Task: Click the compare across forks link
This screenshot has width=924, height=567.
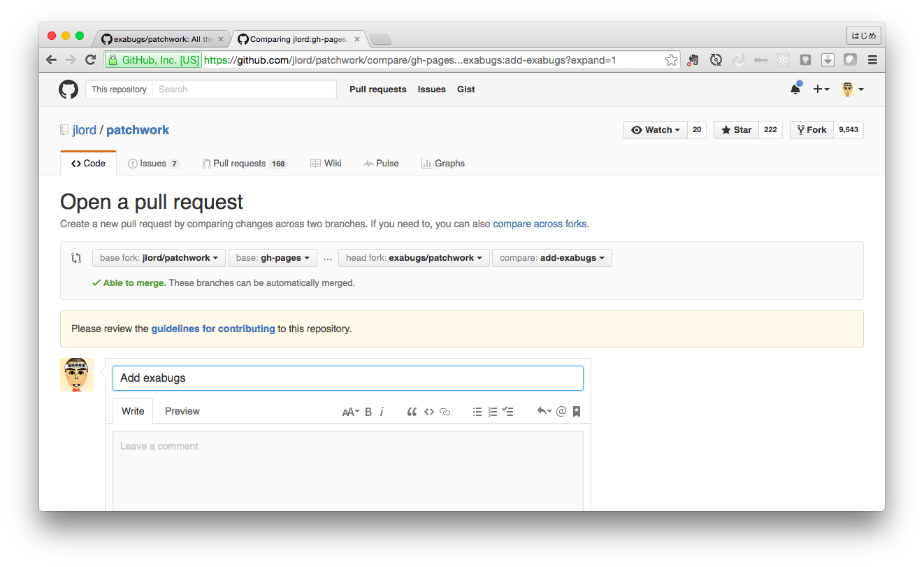Action: (540, 224)
